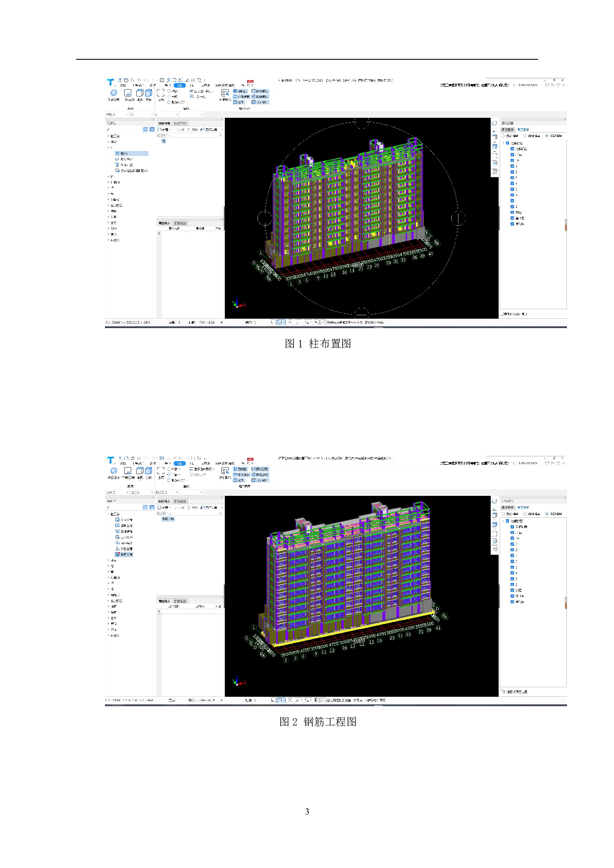Image resolution: width=614 pixels, height=868 pixels.
Task: Select the 'current floor' radio button in the upper display panel
Action: point(504,136)
